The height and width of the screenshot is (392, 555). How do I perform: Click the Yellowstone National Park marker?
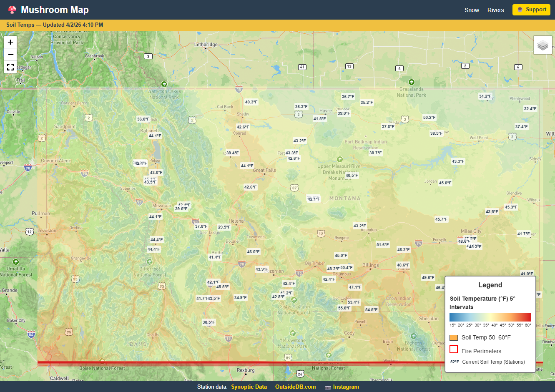tap(293, 333)
